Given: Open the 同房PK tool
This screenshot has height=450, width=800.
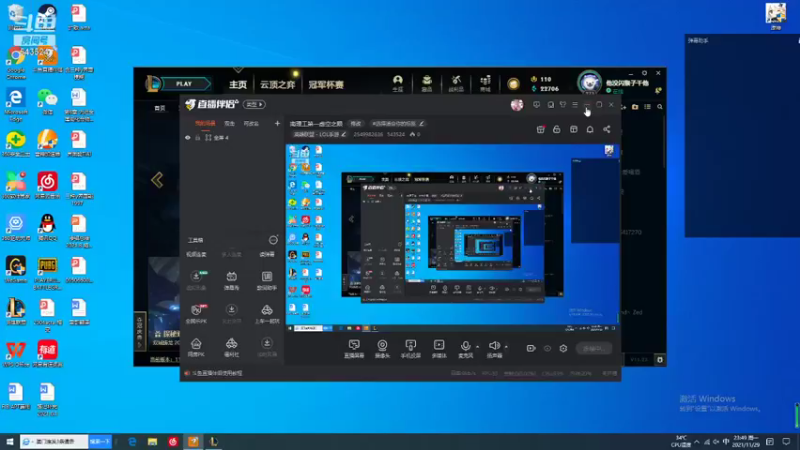Looking at the screenshot, I should coord(196,347).
